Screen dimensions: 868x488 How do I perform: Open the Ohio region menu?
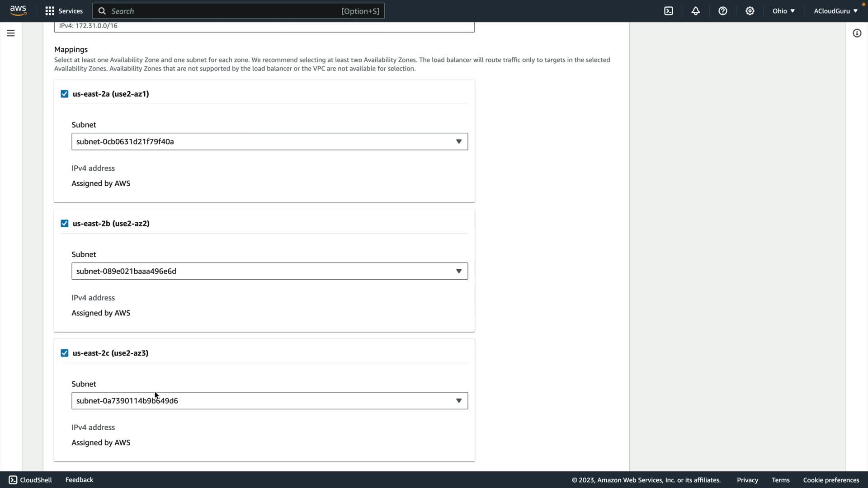pyautogui.click(x=783, y=11)
